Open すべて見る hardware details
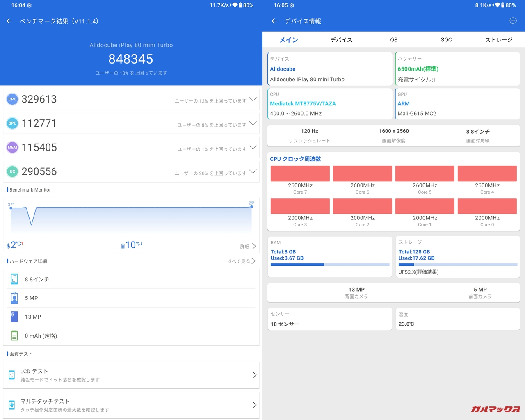Image resolution: width=525 pixels, height=420 pixels. click(242, 261)
